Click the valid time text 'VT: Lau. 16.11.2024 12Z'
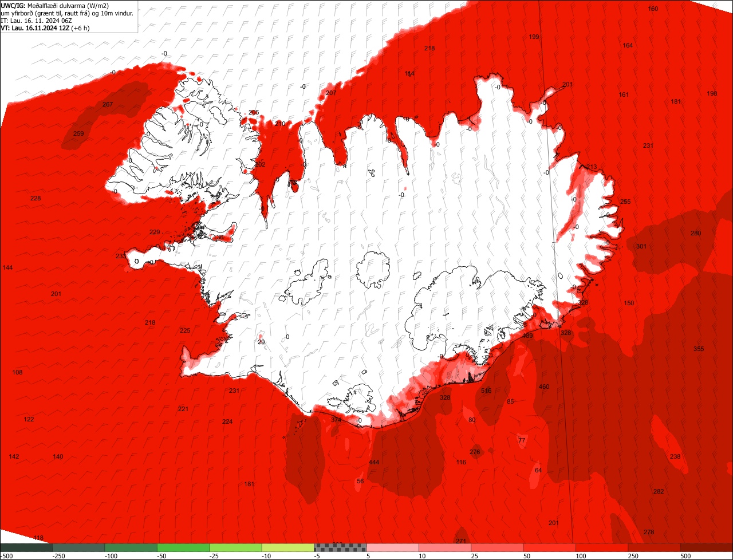Image resolution: width=733 pixels, height=560 pixels. pyautogui.click(x=34, y=28)
